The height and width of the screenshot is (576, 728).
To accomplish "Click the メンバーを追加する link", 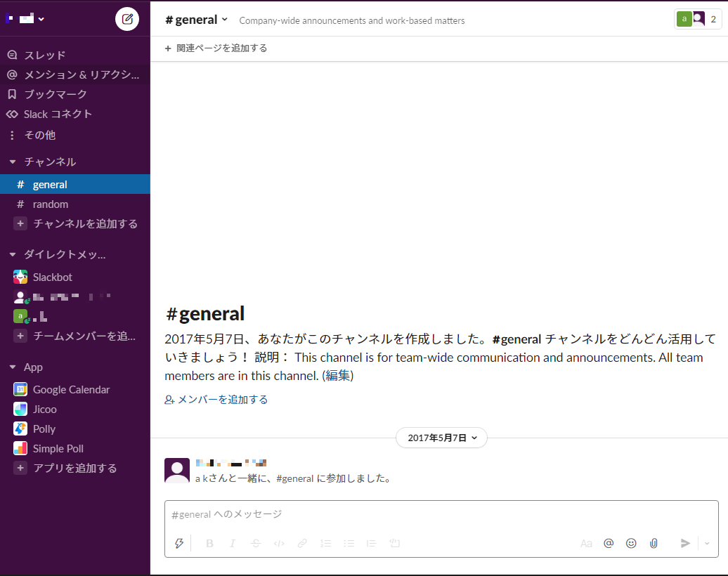I will [216, 399].
